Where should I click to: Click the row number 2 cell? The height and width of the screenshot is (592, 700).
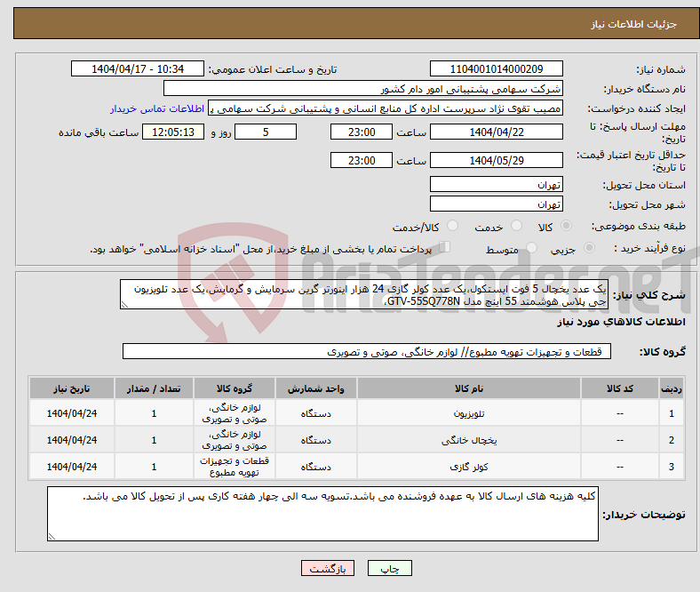[671, 440]
